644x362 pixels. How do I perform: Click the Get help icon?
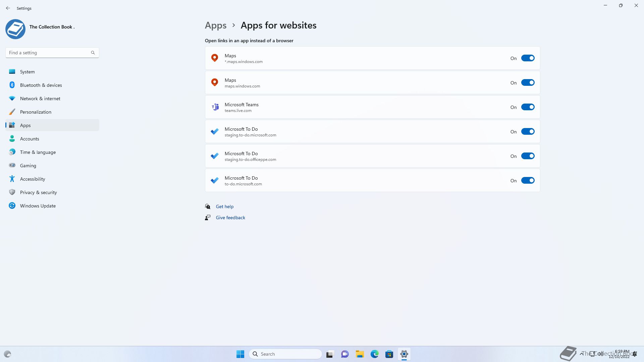click(208, 206)
